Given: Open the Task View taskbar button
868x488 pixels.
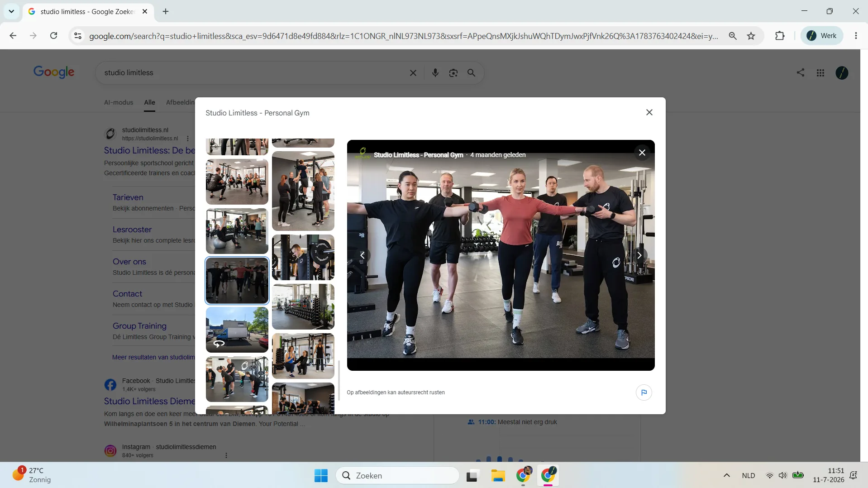Looking at the screenshot, I should pos(472,475).
